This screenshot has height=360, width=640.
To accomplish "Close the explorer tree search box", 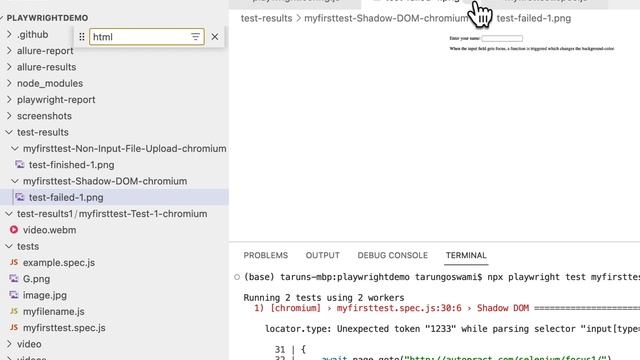I will point(215,37).
